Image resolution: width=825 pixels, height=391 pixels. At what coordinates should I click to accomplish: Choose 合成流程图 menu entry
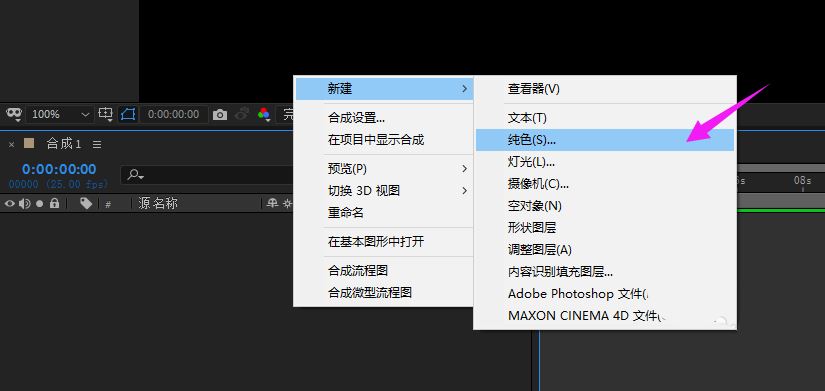[x=384, y=270]
